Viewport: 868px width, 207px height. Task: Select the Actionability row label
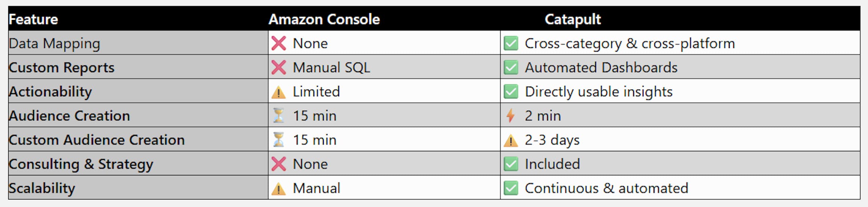pyautogui.click(x=50, y=91)
